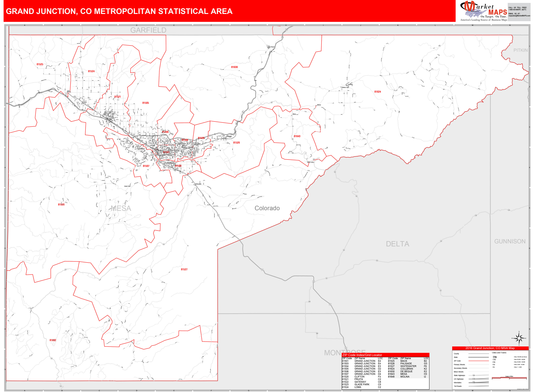Screen dimensions: 533x392
Task: Select ZIP code label 81643 on map
Action: coord(297,136)
